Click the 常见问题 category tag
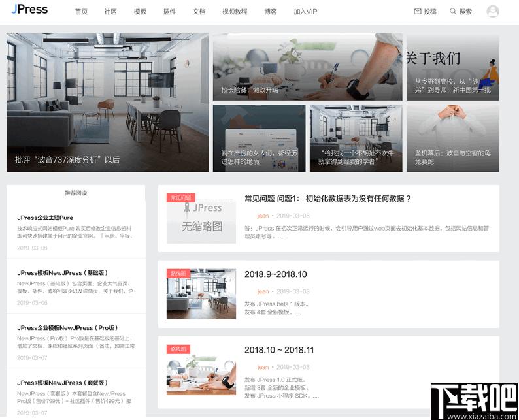 pos(180,198)
